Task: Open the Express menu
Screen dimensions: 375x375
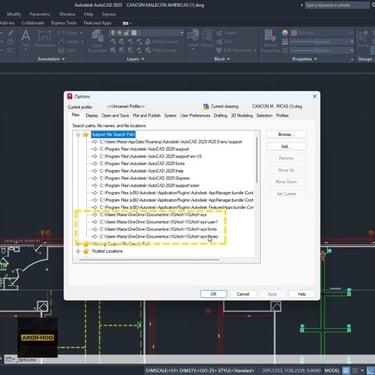Action: [x=109, y=14]
